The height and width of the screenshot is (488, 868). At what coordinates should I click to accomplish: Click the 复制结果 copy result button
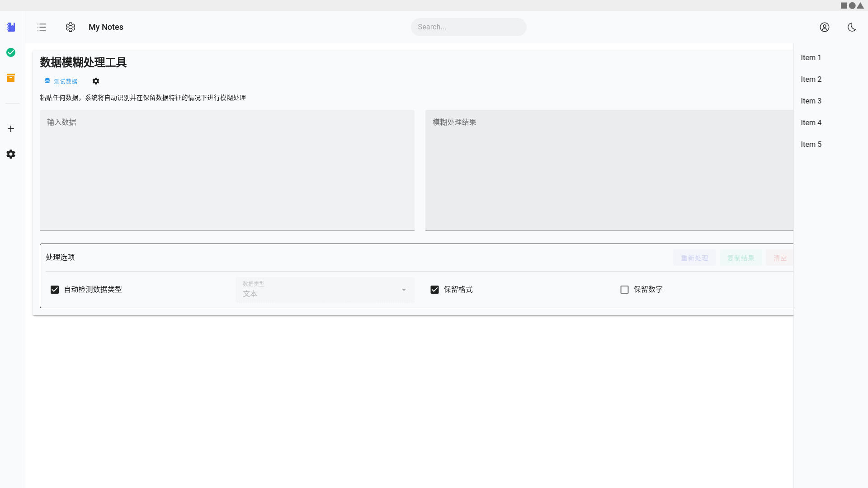(741, 258)
